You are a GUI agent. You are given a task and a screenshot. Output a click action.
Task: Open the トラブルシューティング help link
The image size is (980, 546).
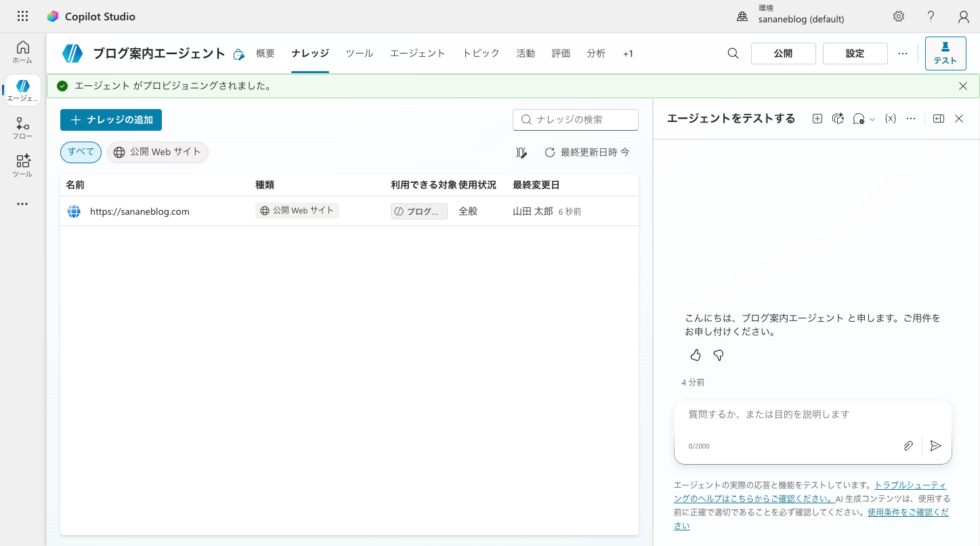(x=810, y=492)
